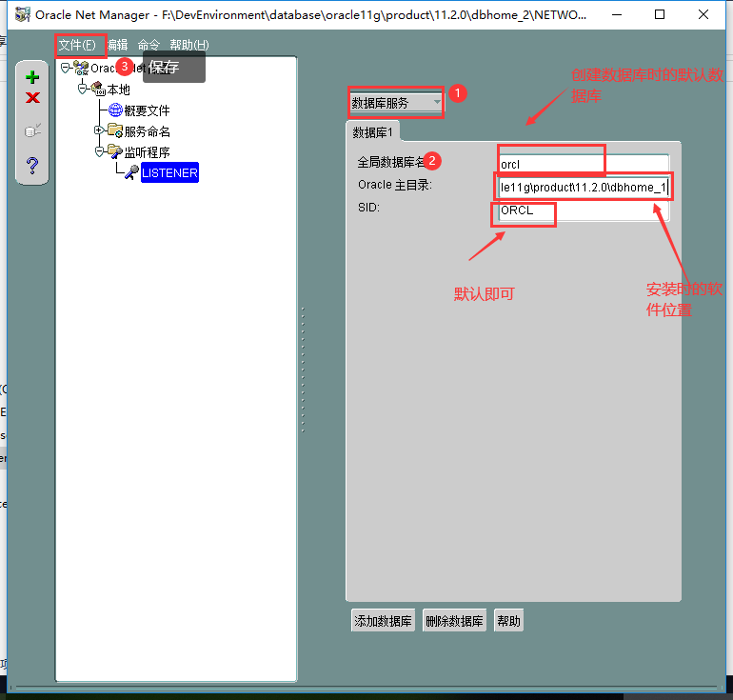The image size is (733, 700).
Task: Select the 服务命名 tree item
Action: [x=147, y=131]
